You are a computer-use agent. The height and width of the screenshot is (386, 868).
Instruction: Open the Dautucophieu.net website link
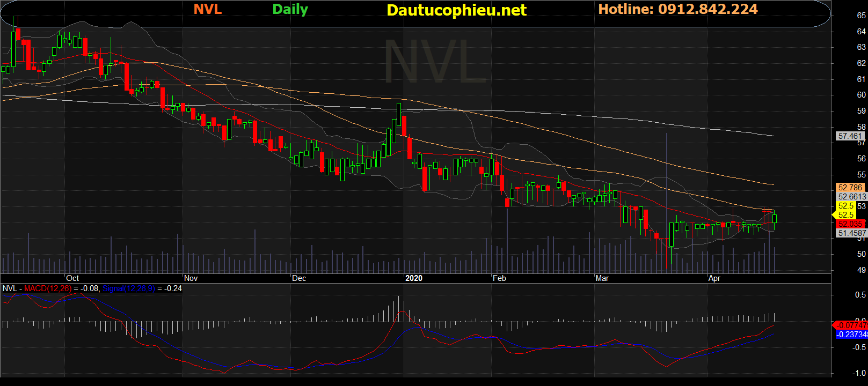pos(456,10)
